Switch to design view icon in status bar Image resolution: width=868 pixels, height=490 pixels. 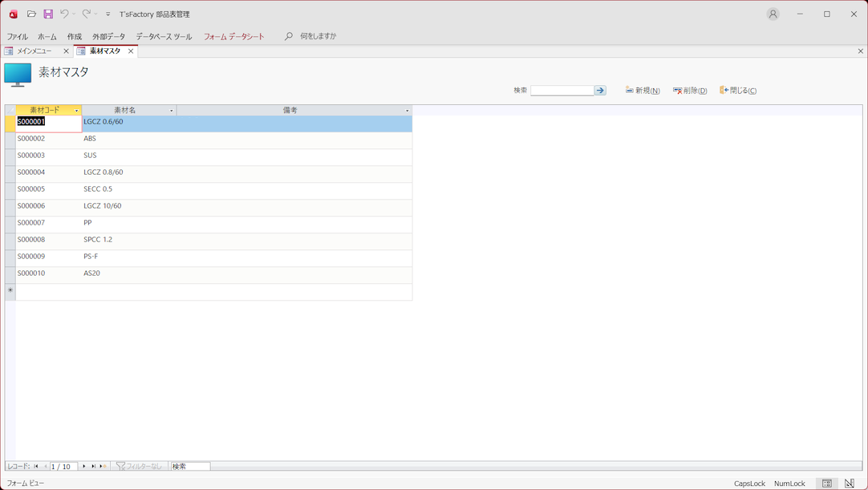coord(850,484)
